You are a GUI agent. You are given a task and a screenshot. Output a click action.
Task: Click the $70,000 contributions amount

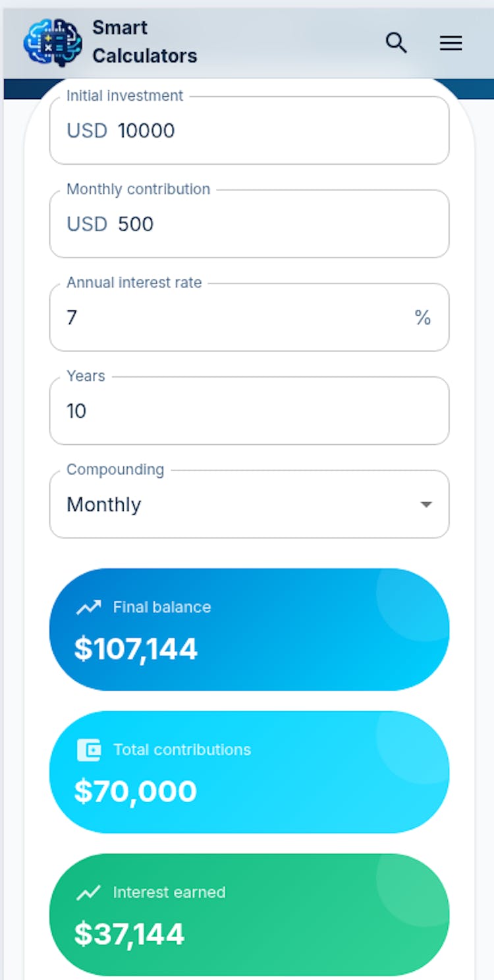(136, 792)
